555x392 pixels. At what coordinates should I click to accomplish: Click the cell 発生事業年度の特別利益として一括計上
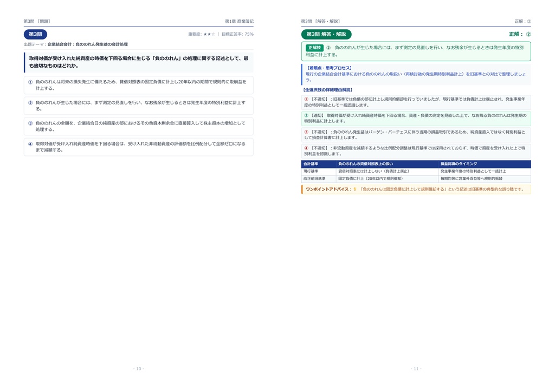485,172
